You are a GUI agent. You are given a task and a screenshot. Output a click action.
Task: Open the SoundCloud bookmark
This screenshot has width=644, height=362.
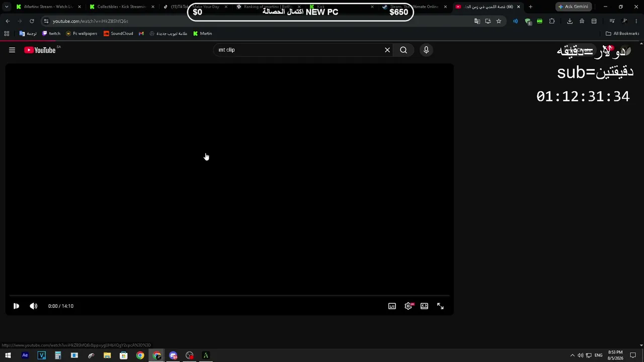click(118, 33)
